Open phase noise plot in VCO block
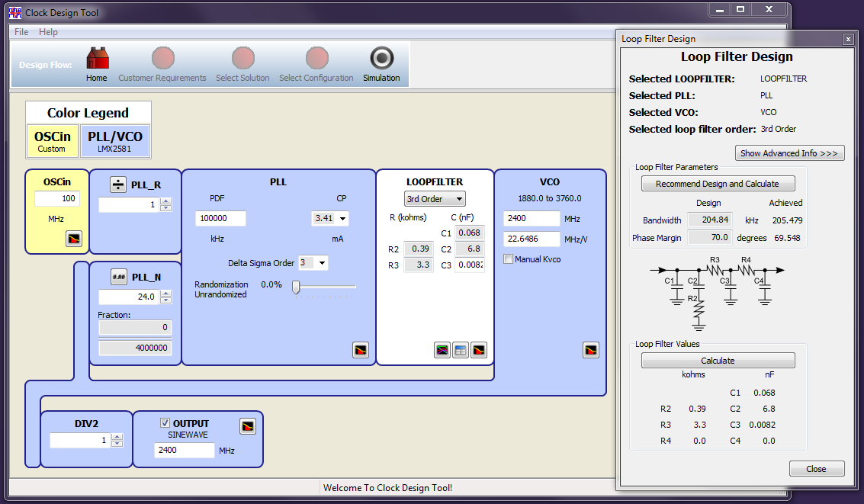 (x=591, y=350)
